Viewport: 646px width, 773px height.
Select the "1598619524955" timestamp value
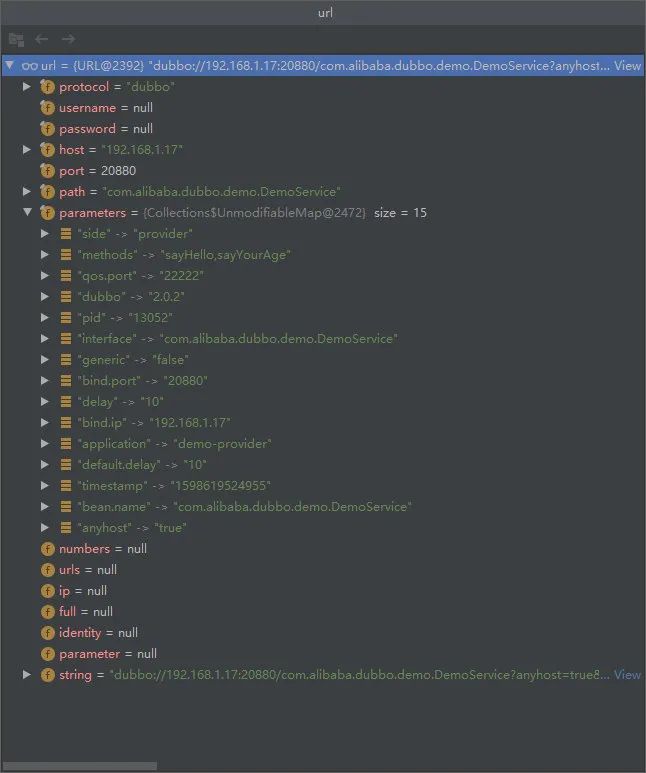[x=220, y=486]
